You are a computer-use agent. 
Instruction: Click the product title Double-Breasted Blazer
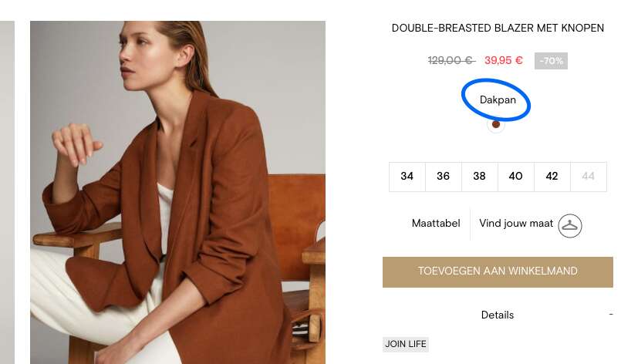pos(498,28)
